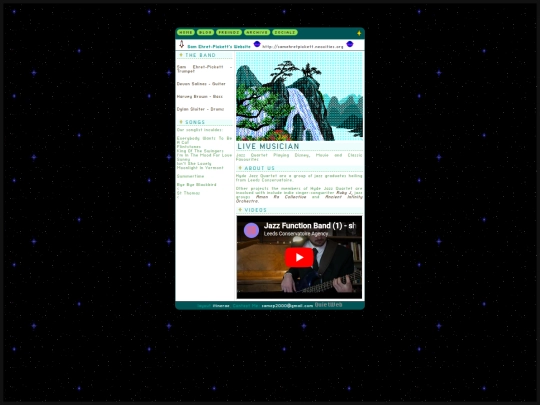Click the gmail contact email in footer
Screen dimensions: 540x405
tap(287, 306)
